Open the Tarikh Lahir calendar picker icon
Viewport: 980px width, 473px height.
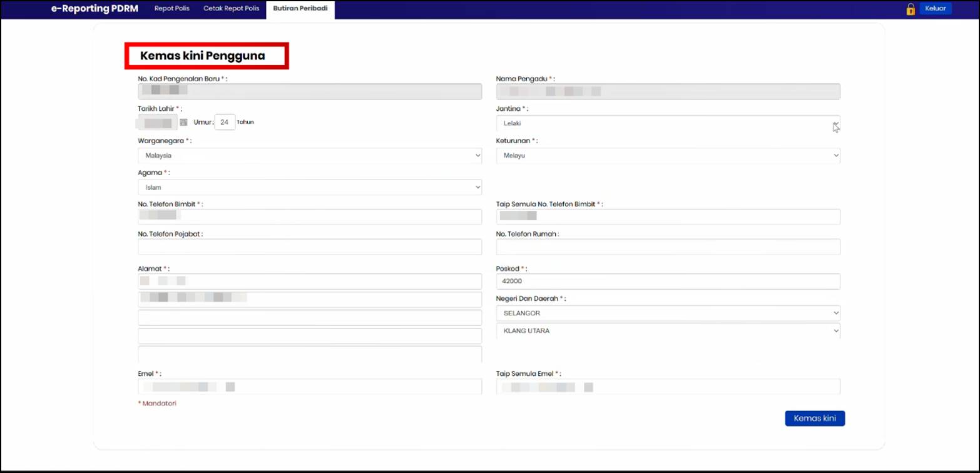pyautogui.click(x=183, y=122)
